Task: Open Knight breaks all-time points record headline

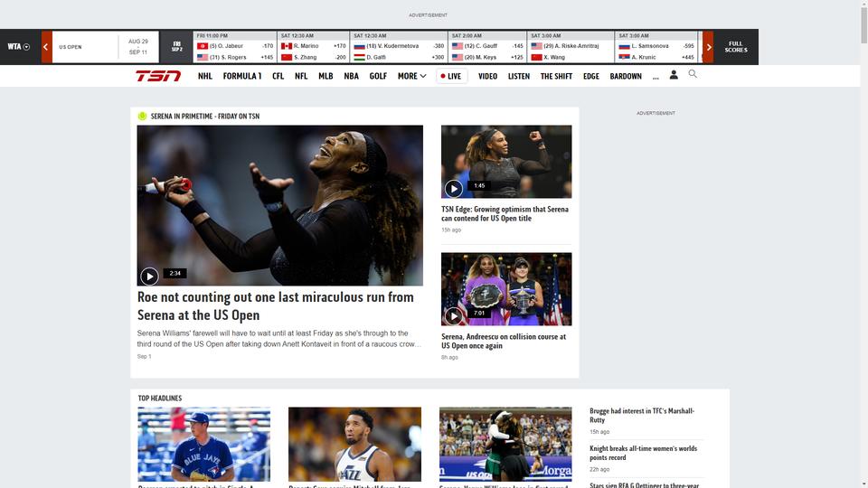Action: click(643, 453)
